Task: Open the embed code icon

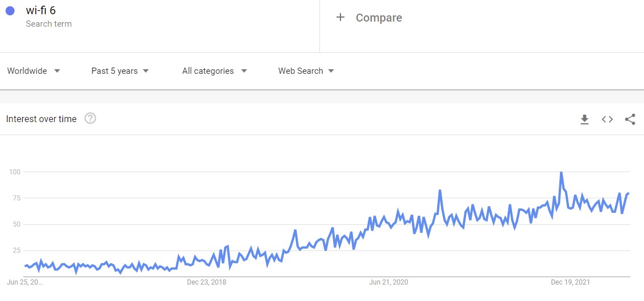Action: click(x=607, y=119)
